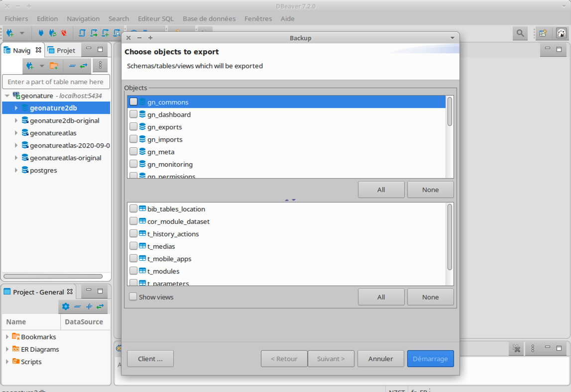The image size is (571, 392).
Task: Click the New Connection plug icon in the main toolbar
Action: pos(10,33)
